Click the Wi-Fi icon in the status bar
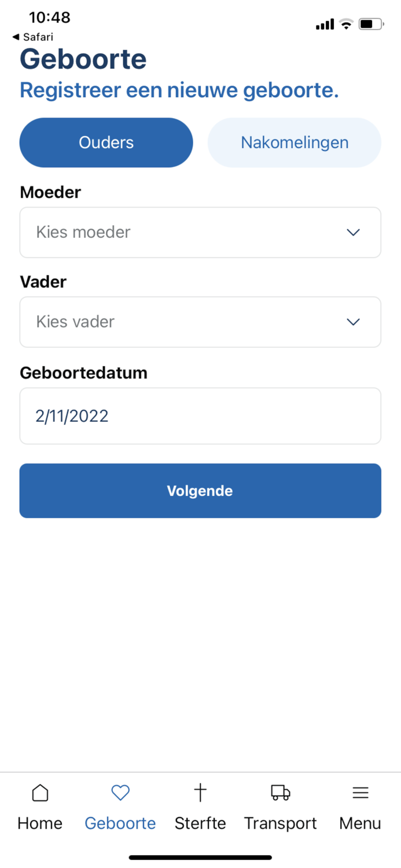Viewport: 401px width, 868px height. pyautogui.click(x=345, y=24)
